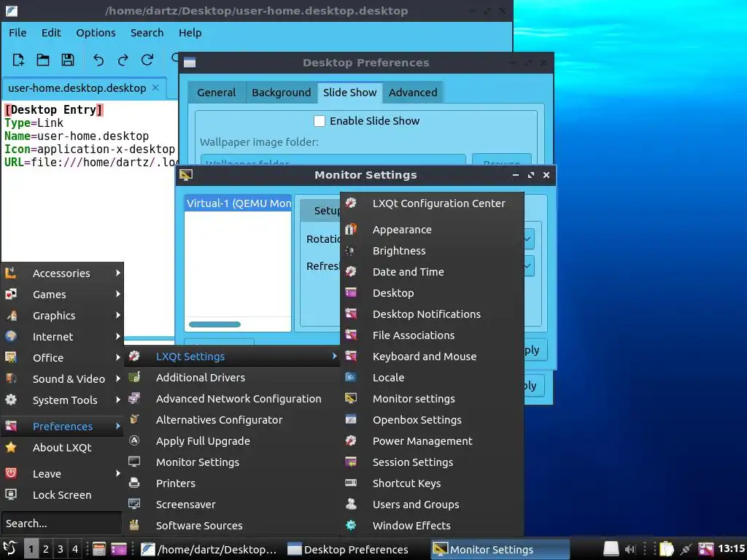Open the File menu in text editor

18,33
